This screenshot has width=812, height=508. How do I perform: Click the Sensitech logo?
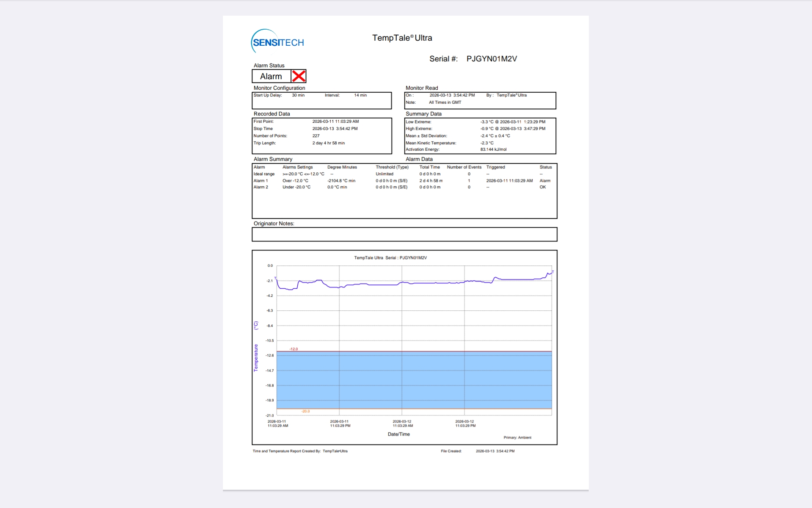pos(277,41)
